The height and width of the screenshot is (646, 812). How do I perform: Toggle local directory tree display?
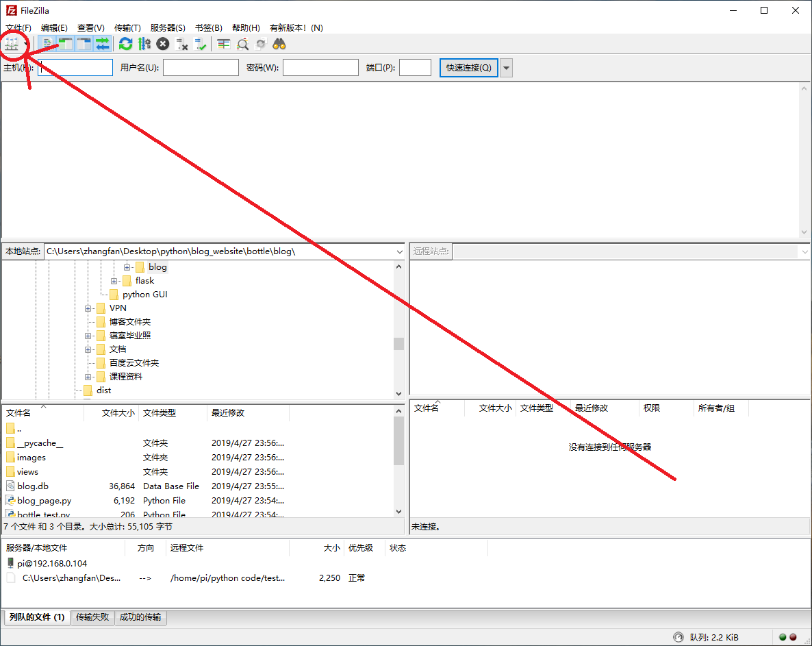click(x=66, y=45)
